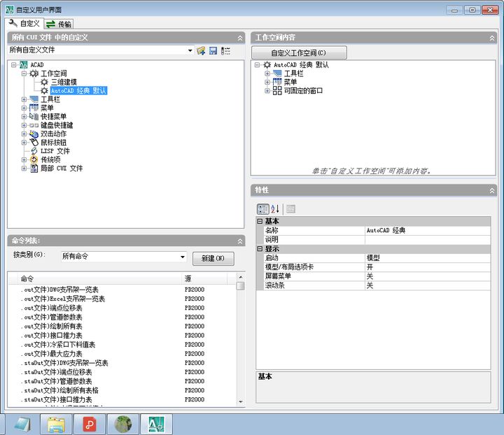Viewport: 504px width, 435px height.
Task: Click the 局部 CUI 文件 icon
Action: point(34,169)
